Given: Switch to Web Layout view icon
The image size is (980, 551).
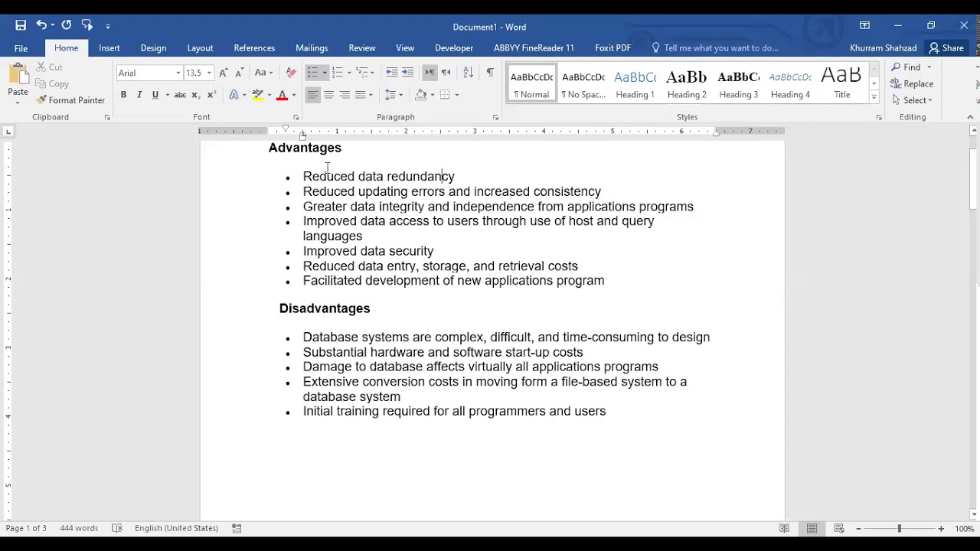Looking at the screenshot, I should click(839, 528).
